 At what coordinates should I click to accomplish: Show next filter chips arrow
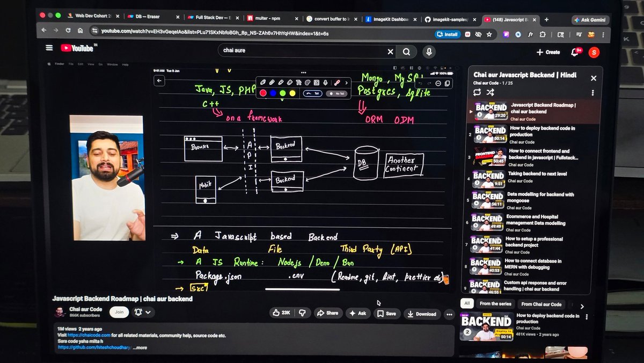582,307
